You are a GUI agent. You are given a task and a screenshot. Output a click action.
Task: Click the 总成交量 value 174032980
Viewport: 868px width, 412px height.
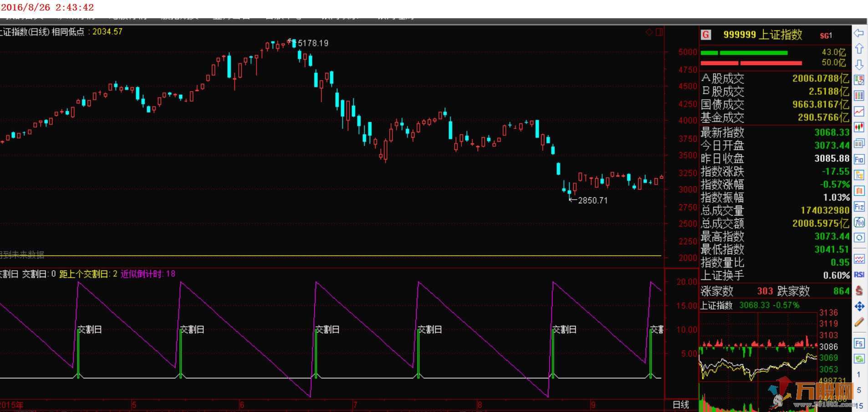tap(825, 211)
